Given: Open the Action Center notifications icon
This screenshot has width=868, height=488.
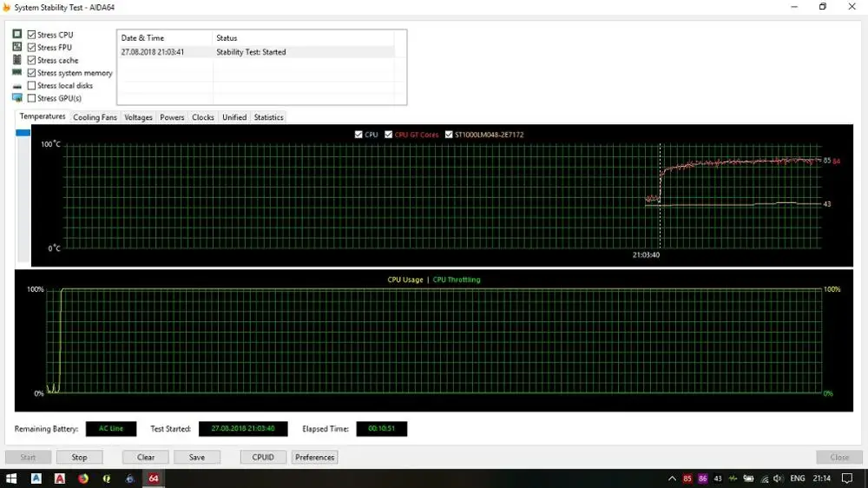Looking at the screenshot, I should 847,478.
